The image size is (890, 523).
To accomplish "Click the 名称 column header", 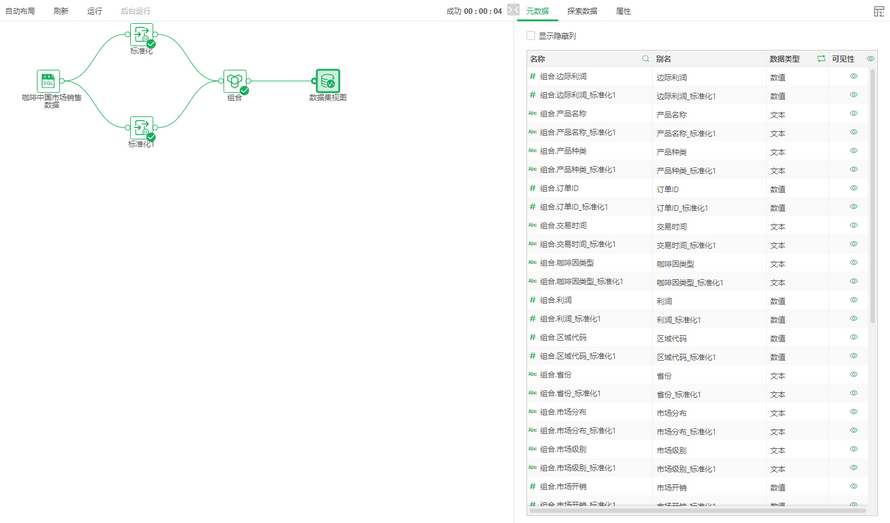I will coord(590,58).
